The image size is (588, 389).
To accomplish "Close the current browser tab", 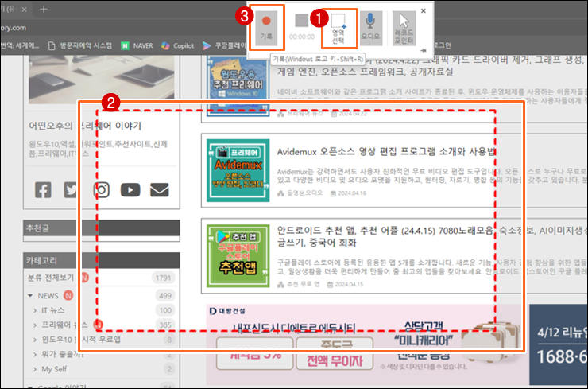I will coord(25,10).
